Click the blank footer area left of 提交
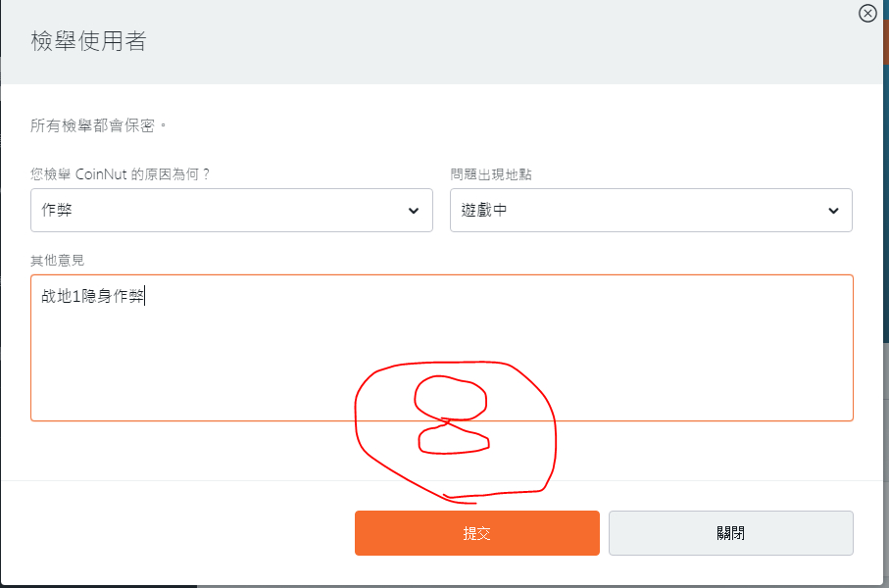Screen dimensions: 889x588 coord(176,533)
